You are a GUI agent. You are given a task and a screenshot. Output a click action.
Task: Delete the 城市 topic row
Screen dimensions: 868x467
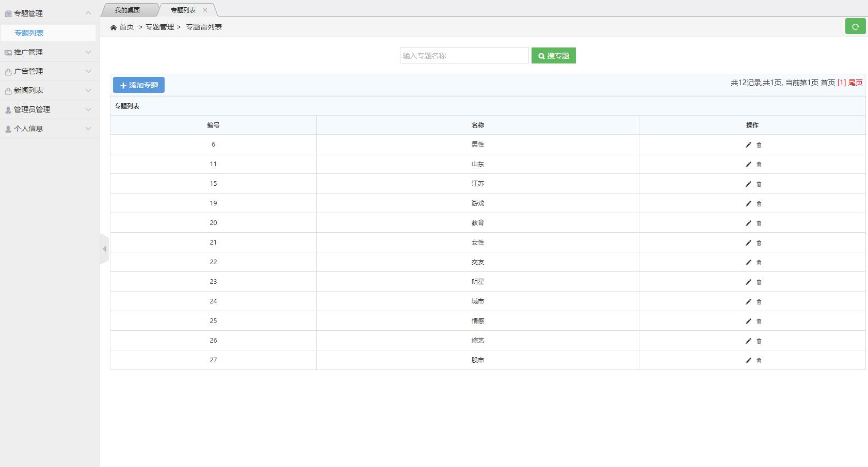pos(759,302)
